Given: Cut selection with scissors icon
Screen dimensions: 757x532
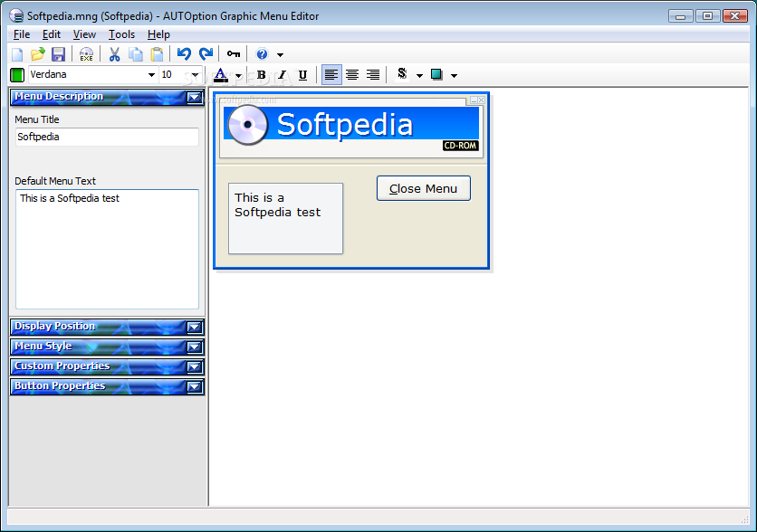Looking at the screenshot, I should pos(114,54).
